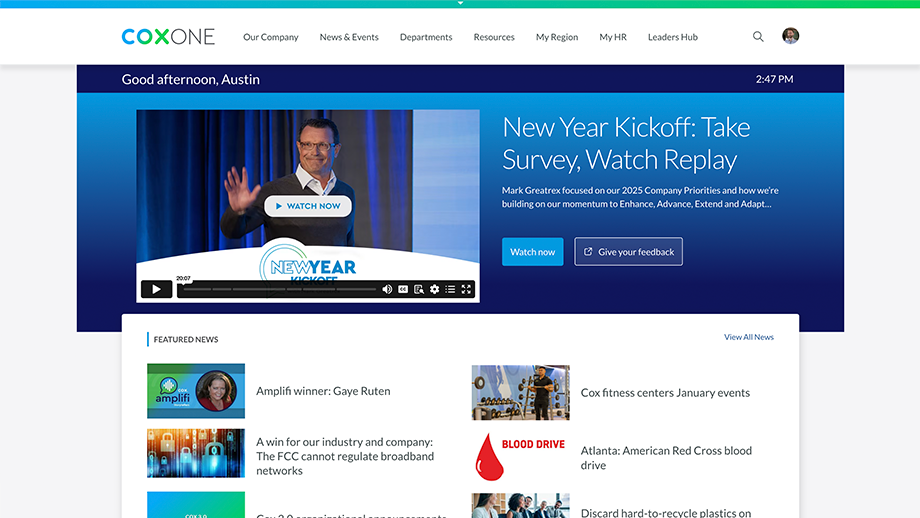Open the search magnifier icon

(758, 36)
